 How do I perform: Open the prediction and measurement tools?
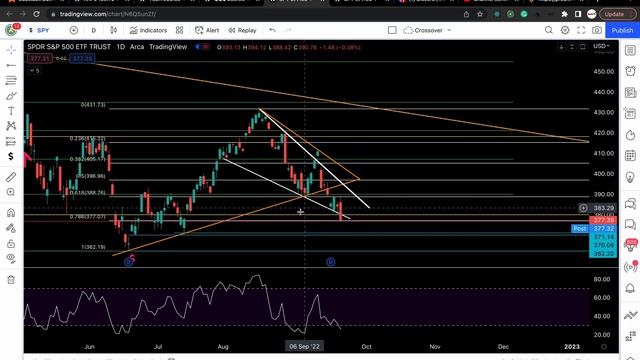11,142
